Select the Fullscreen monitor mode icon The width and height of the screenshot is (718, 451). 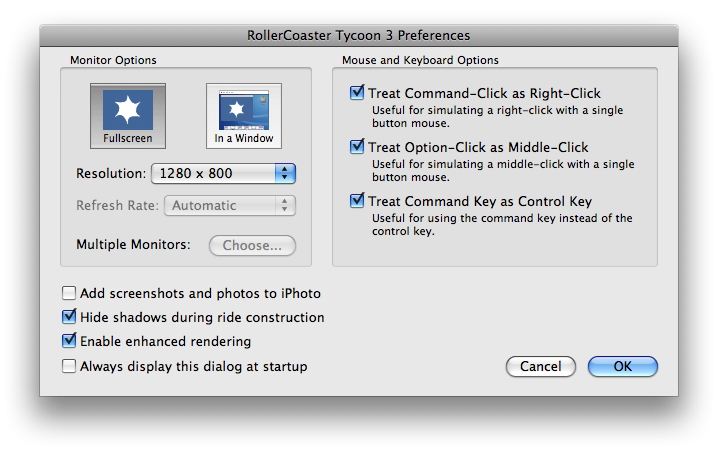(127, 109)
